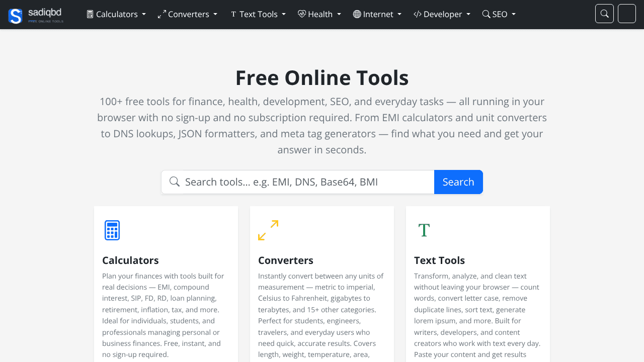Click the blue calculator card icon

click(x=112, y=230)
